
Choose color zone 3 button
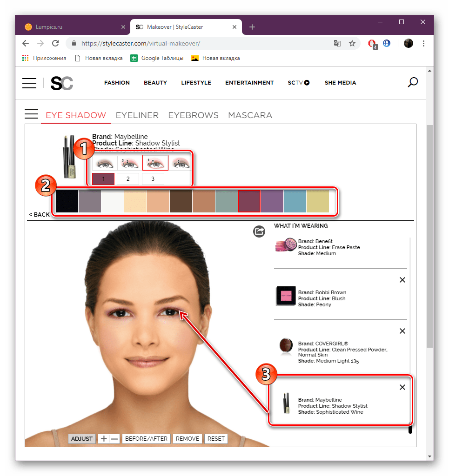tap(153, 179)
